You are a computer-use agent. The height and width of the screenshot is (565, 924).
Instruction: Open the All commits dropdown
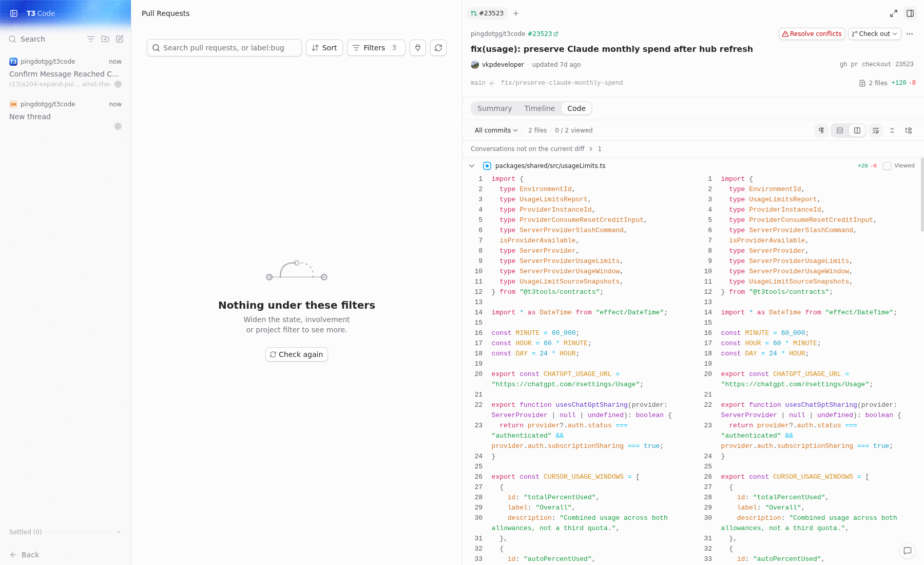(496, 130)
